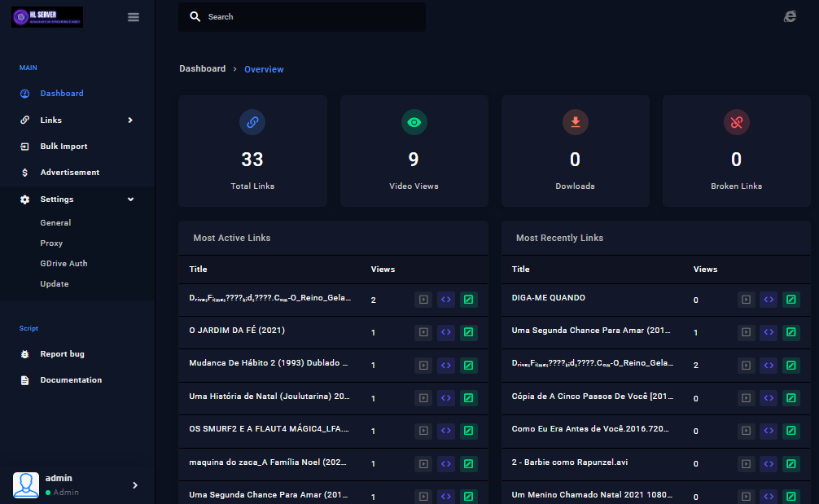819x504 pixels.
Task: Click the Downloads arrow icon
Action: tap(575, 122)
